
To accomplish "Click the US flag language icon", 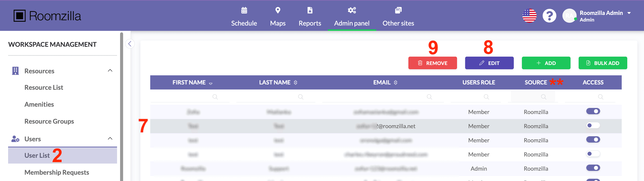I will [529, 16].
